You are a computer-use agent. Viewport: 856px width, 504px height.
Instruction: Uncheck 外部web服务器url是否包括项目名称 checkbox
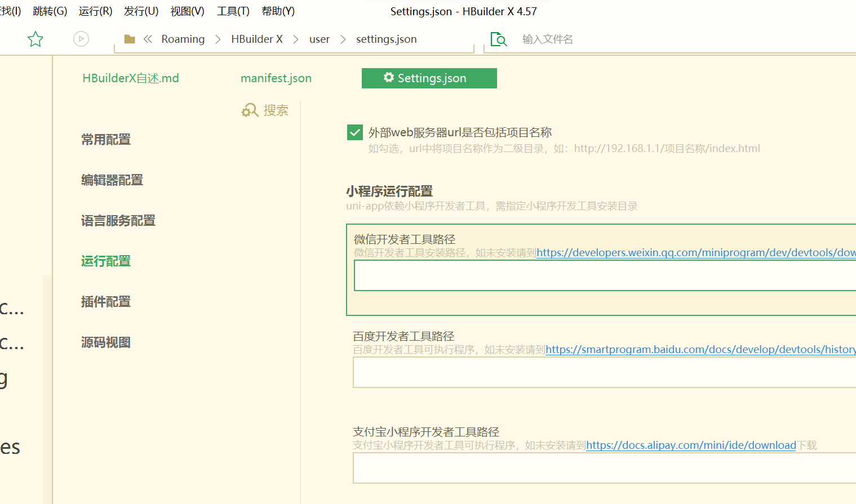coord(355,133)
